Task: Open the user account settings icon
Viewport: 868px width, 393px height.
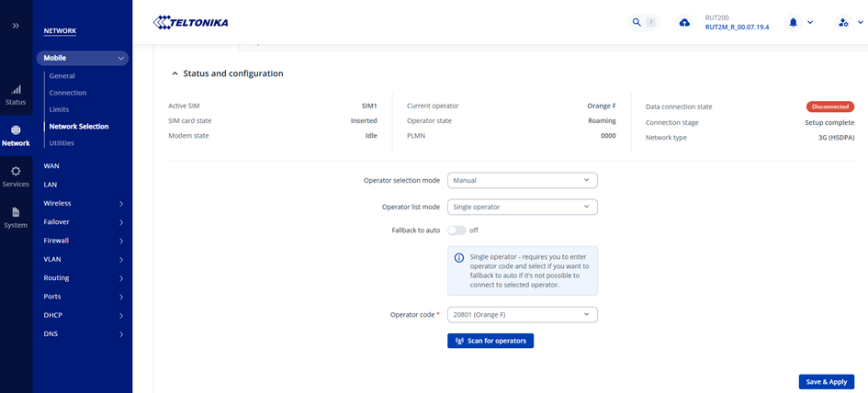Action: pyautogui.click(x=843, y=22)
